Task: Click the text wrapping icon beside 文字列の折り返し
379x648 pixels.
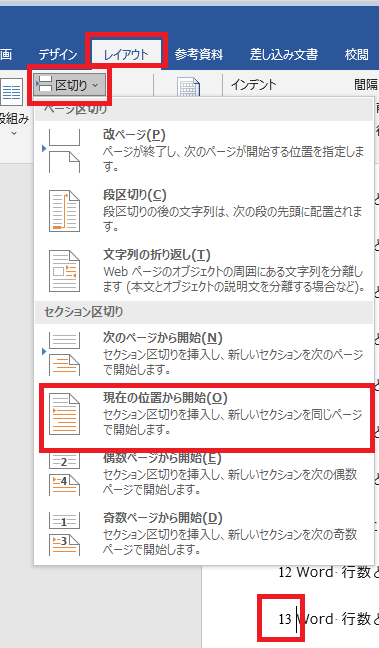Action: pyautogui.click(x=64, y=271)
